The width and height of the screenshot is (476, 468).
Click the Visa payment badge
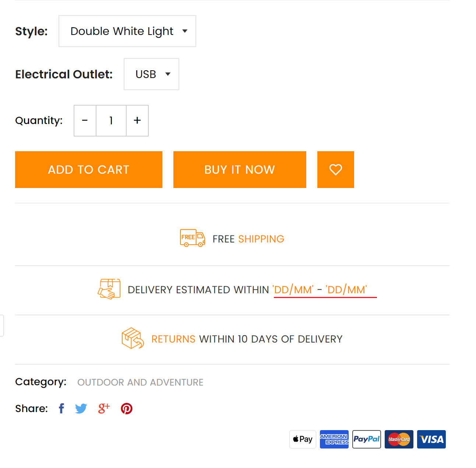[431, 439]
